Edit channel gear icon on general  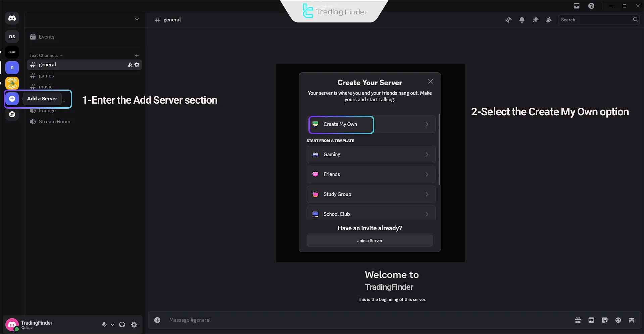click(x=137, y=65)
